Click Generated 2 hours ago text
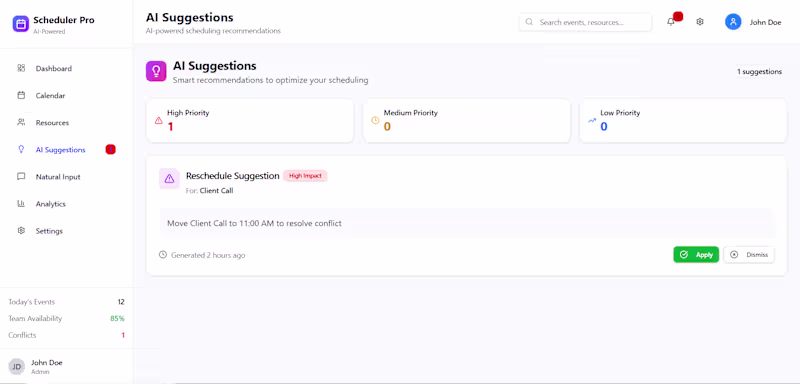Viewport: 800px width, 384px height. click(x=208, y=255)
